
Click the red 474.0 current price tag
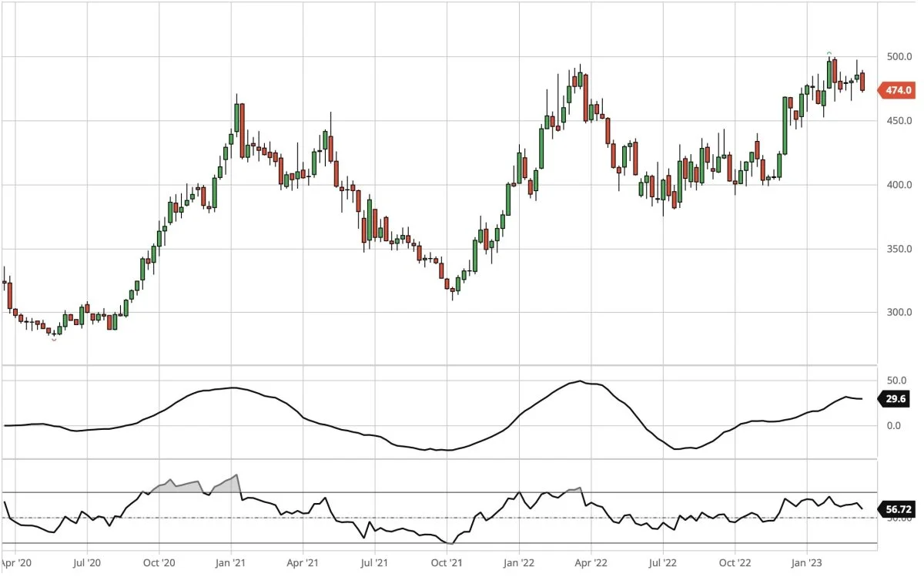tap(897, 91)
